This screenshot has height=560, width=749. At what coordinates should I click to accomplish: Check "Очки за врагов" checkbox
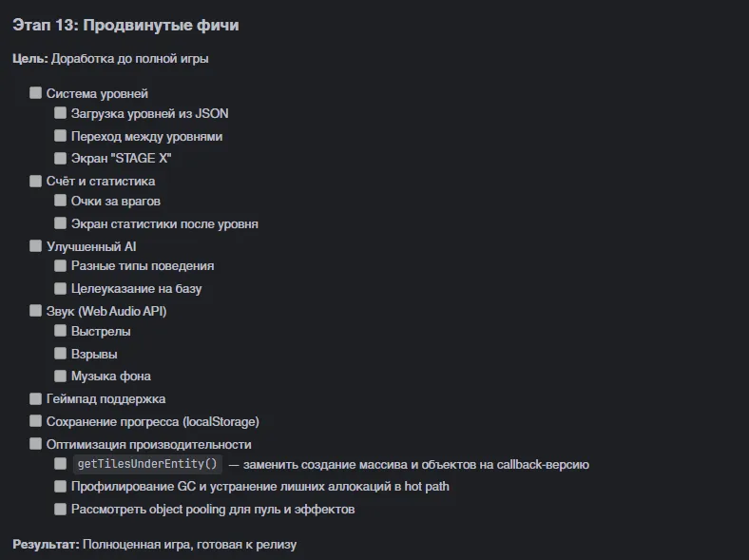61,201
